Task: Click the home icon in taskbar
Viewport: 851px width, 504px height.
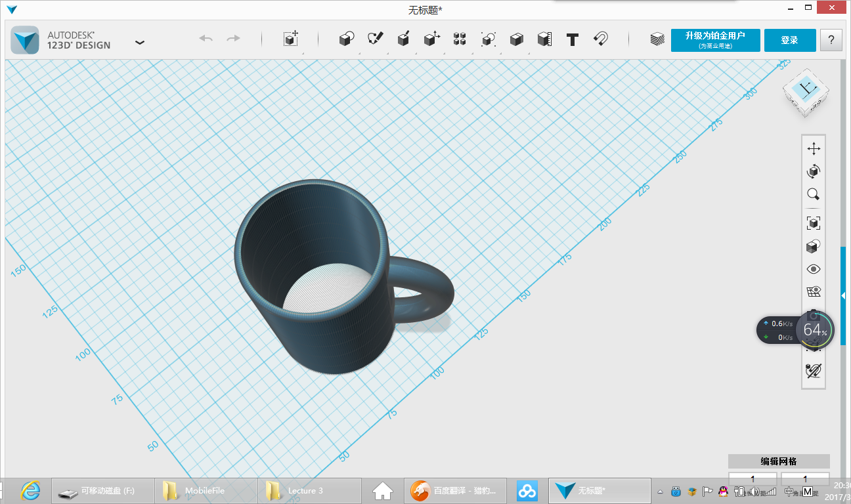Action: click(x=382, y=491)
